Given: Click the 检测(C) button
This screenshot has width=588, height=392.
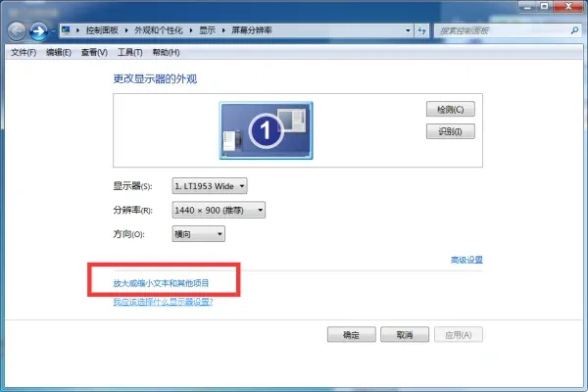Looking at the screenshot, I should (451, 109).
